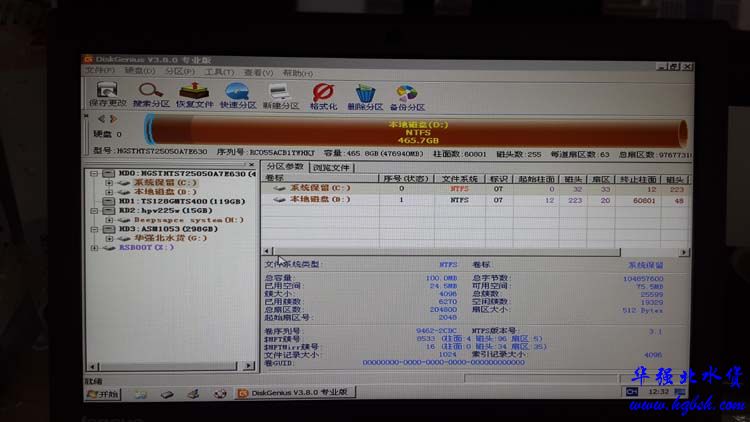Viewport: 750px width, 422px height.
Task: Select the 格式化 format tool
Action: point(323,96)
